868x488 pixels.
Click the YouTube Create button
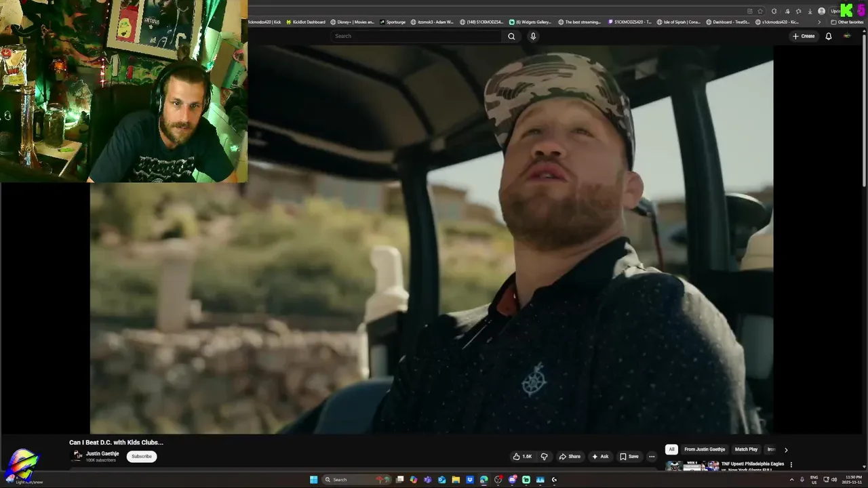click(x=804, y=36)
